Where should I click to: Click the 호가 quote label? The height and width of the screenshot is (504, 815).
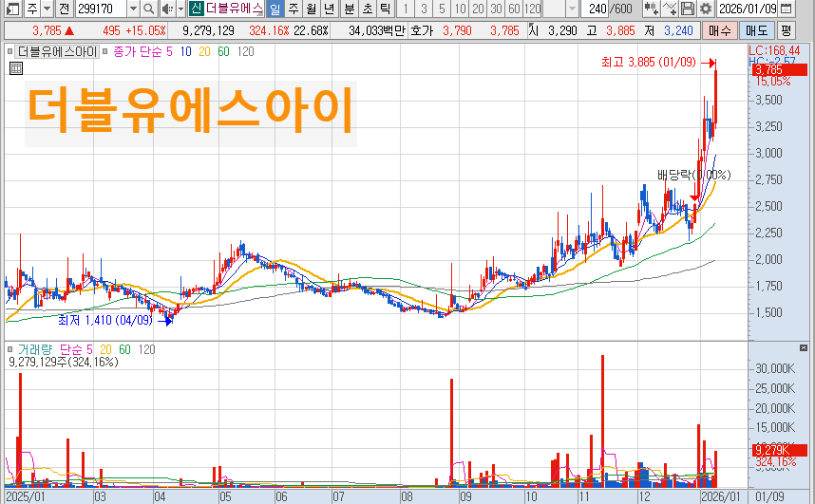pos(422,30)
